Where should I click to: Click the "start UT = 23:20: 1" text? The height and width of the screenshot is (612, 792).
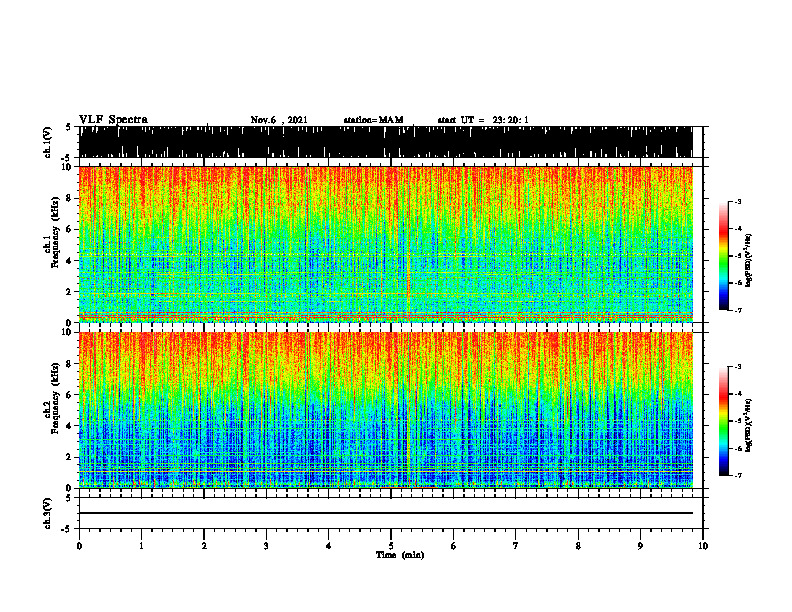(x=483, y=120)
